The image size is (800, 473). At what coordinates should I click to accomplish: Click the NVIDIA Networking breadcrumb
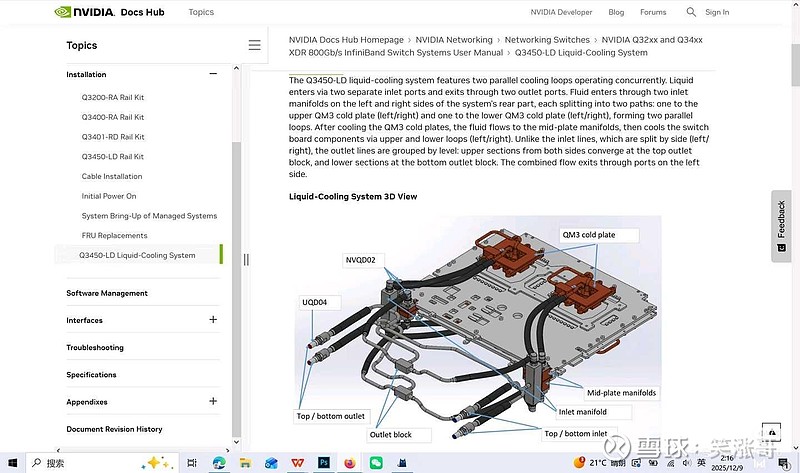pyautogui.click(x=454, y=40)
